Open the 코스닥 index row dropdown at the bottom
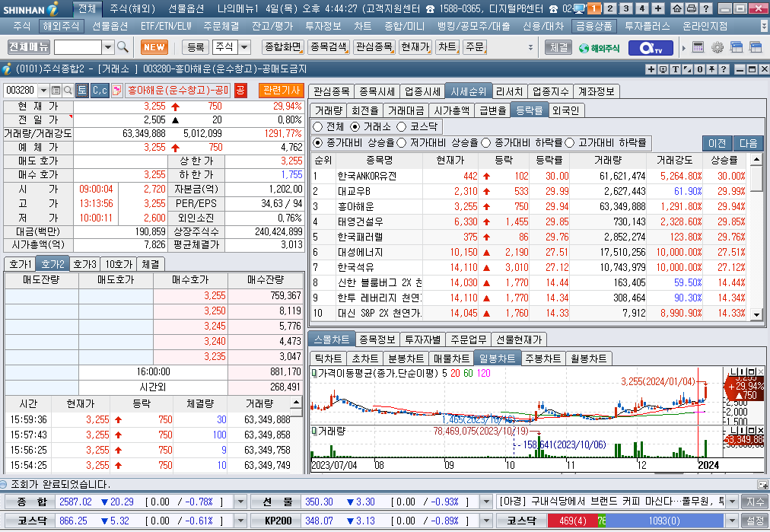The image size is (770, 532). click(x=240, y=521)
